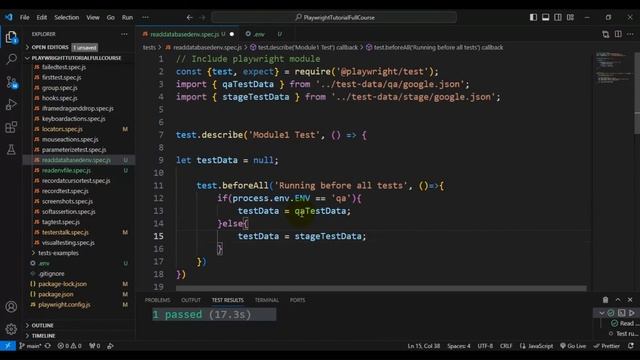Open the Go menu
640x360 pixels.
click(x=111, y=18)
